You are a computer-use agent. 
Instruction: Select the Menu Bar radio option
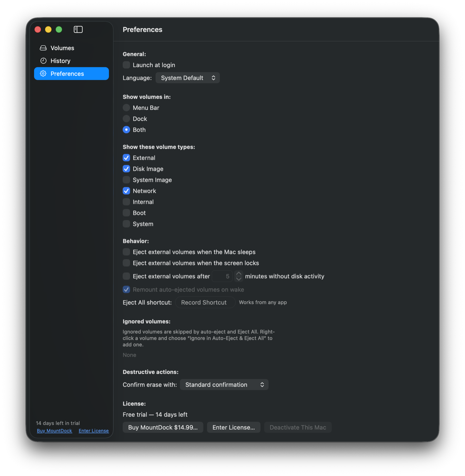point(126,108)
